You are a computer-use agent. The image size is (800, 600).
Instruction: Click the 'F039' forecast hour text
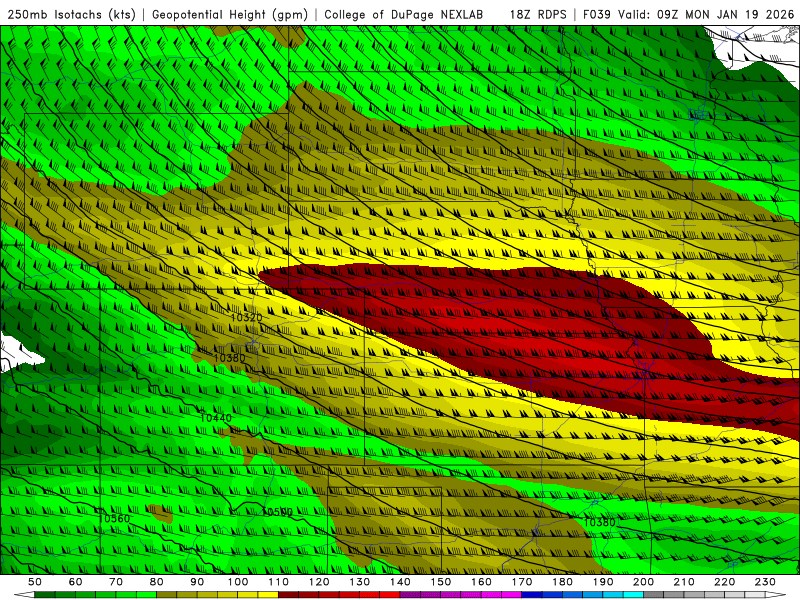click(x=598, y=14)
